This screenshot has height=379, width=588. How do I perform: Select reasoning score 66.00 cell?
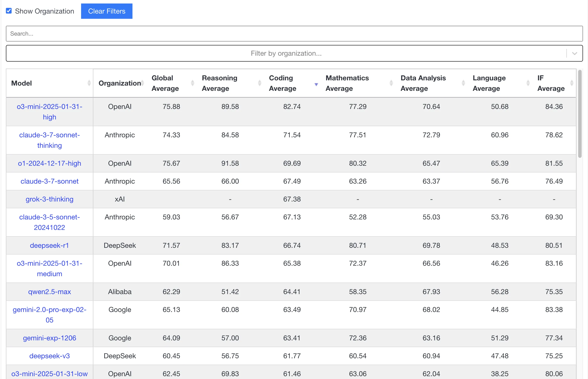pos(230,181)
